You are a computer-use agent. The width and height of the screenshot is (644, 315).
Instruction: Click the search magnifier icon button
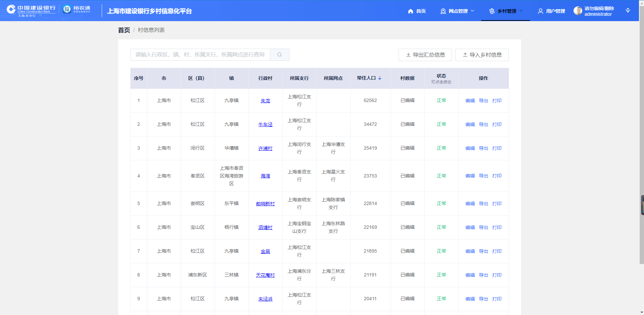point(279,55)
